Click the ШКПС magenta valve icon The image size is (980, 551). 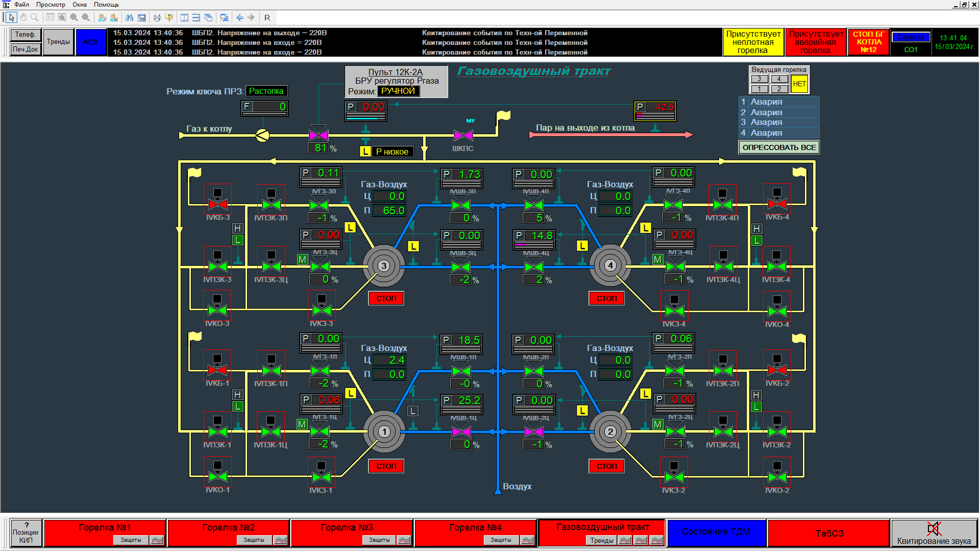pyautogui.click(x=463, y=135)
